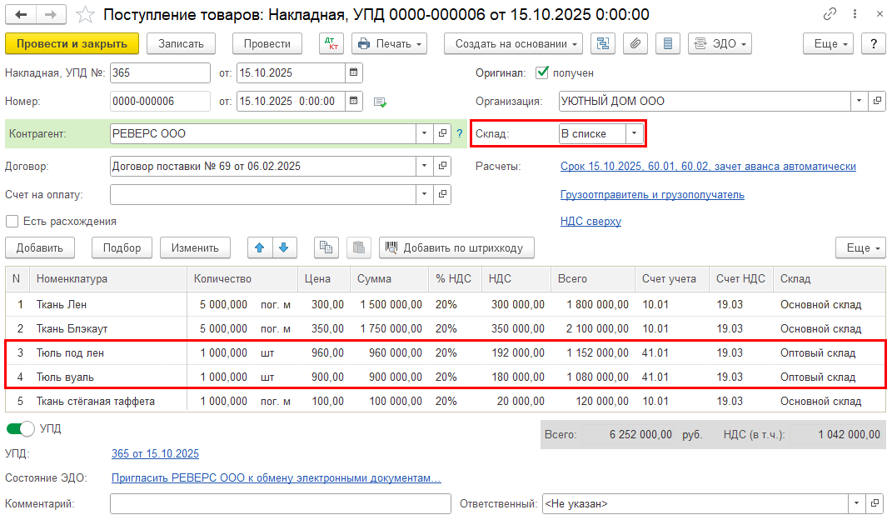Switch off the УПД toggle
Image resolution: width=892 pixels, height=520 pixels.
pyautogui.click(x=20, y=429)
